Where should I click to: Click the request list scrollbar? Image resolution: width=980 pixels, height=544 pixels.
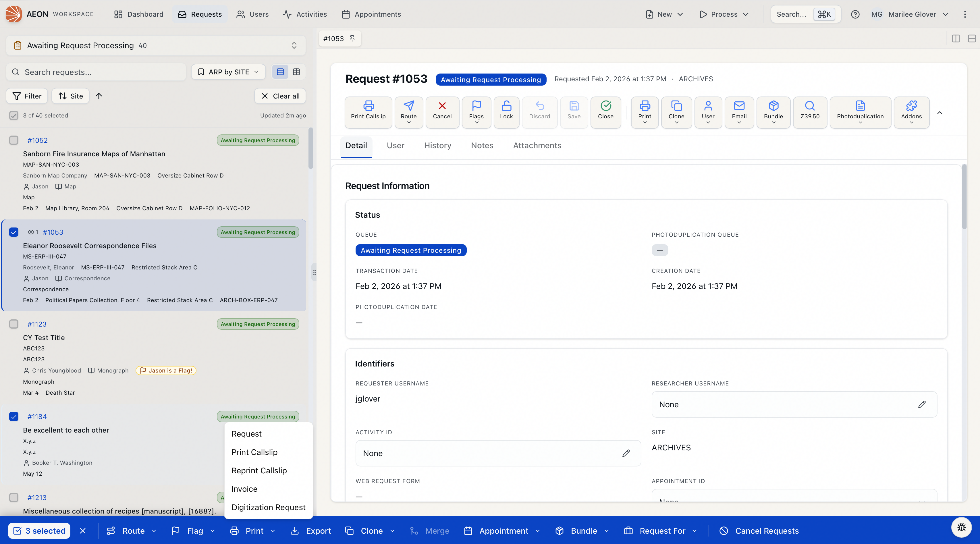(311, 148)
